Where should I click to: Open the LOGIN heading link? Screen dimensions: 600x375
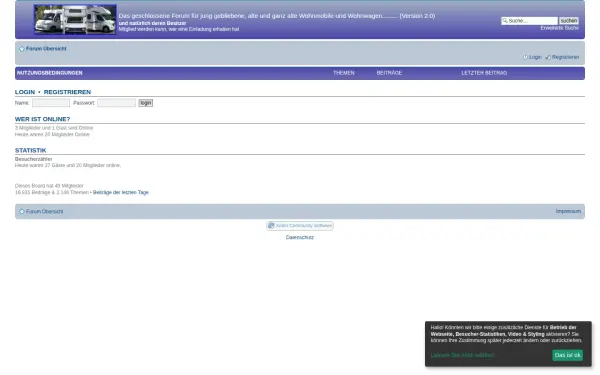point(25,92)
